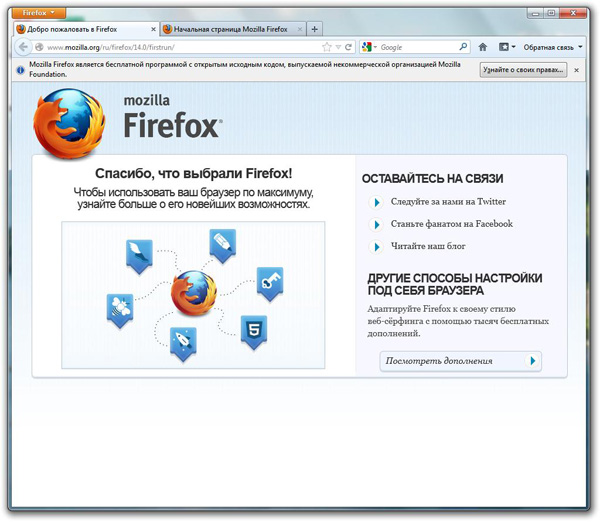Go to the home page
Image resolution: width=600 pixels, height=522 pixels.
[483, 47]
